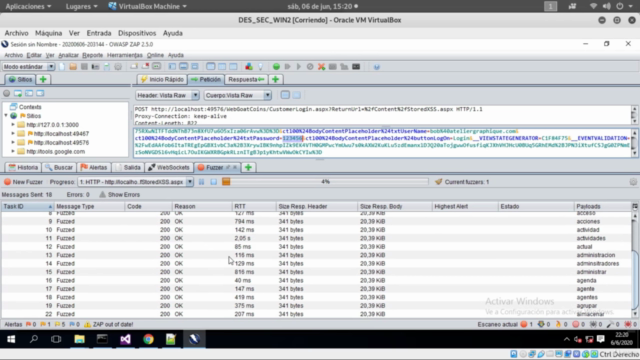Open the fuzzer Progreso selection dropdown

point(136,182)
